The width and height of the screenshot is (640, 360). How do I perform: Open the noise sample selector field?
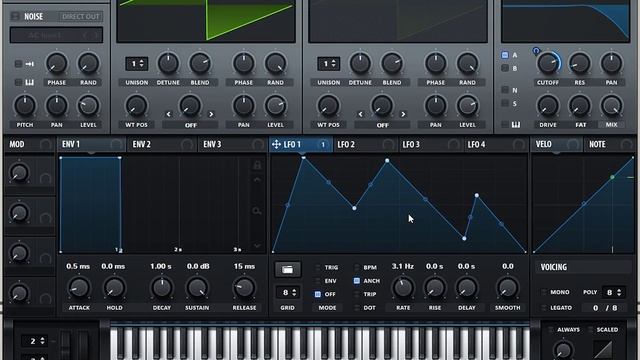click(56, 35)
